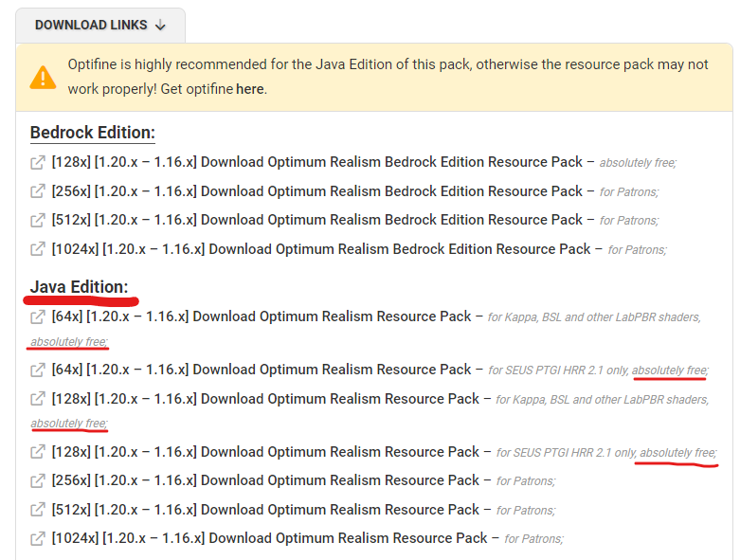Click external-link icon beside Bedrock 128x download
The height and width of the screenshot is (560, 740).
point(38,162)
